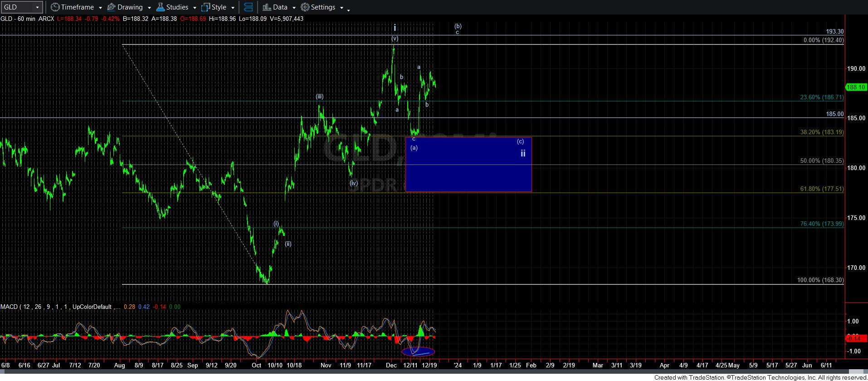868x381 pixels.
Task: Click the MACD 1.00 scale label
Action: (853, 322)
